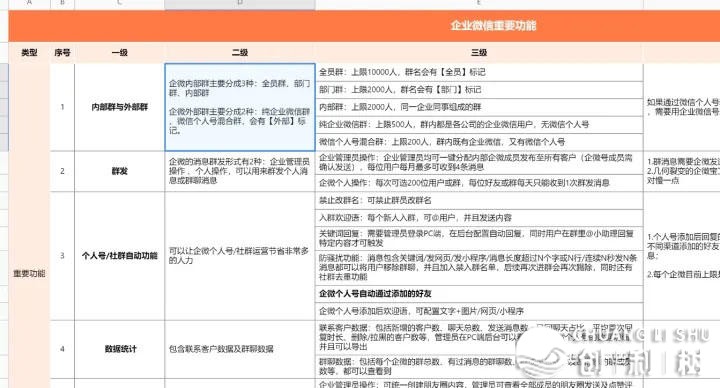Select row 全员群：上限10000人
720x388 pixels.
[479, 72]
